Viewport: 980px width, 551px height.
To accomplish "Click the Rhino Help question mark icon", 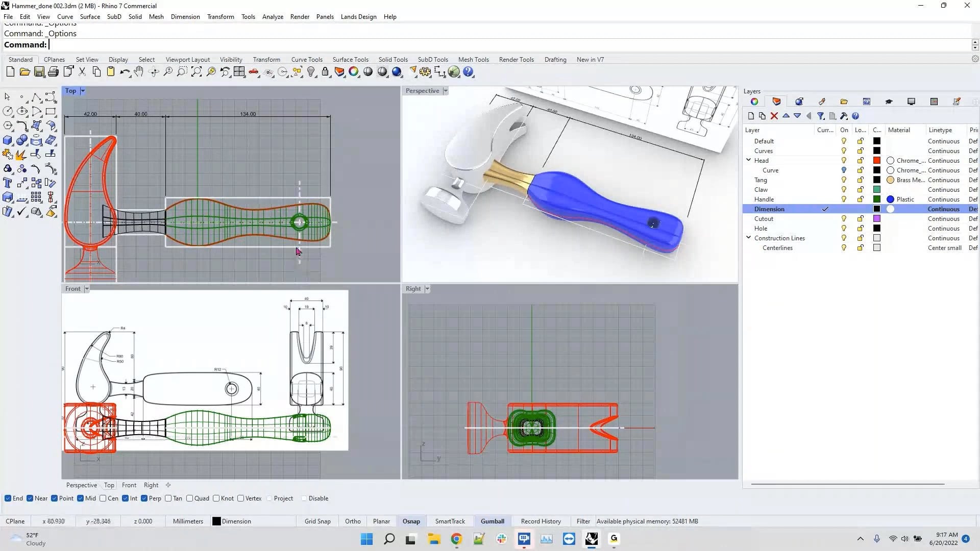I will [x=468, y=72].
